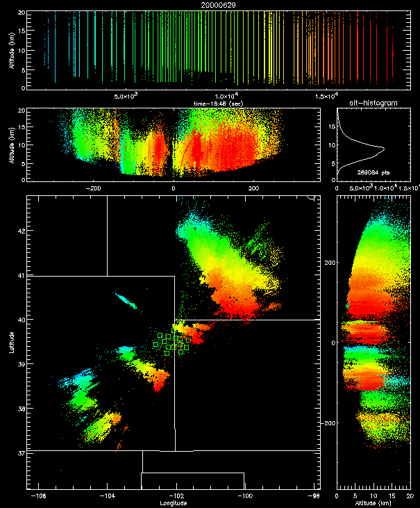The width and height of the screenshot is (420, 508).
Task: Click the 1.5×10⁴ tick on time axis
Action: (x=326, y=96)
